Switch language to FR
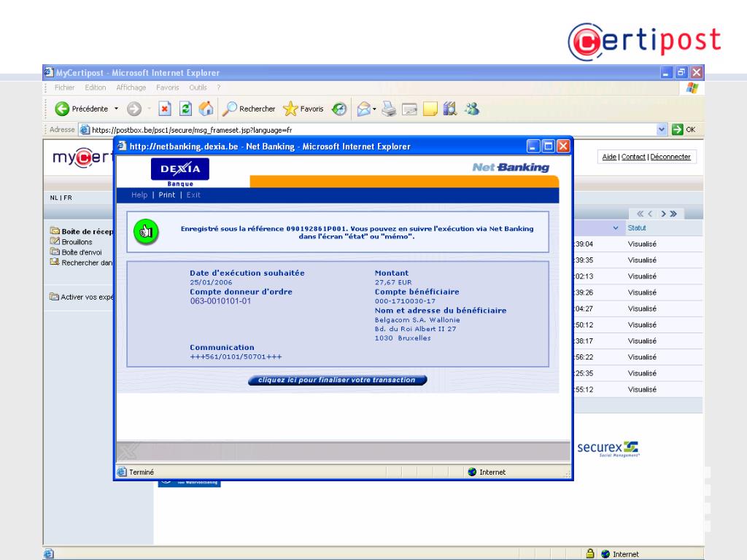Screen dimensions: 747x560 [68, 198]
